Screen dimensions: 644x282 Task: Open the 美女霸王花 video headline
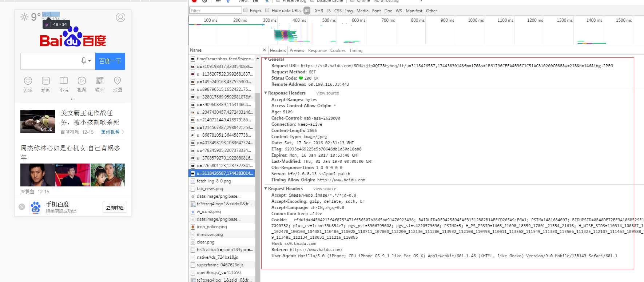(90, 118)
